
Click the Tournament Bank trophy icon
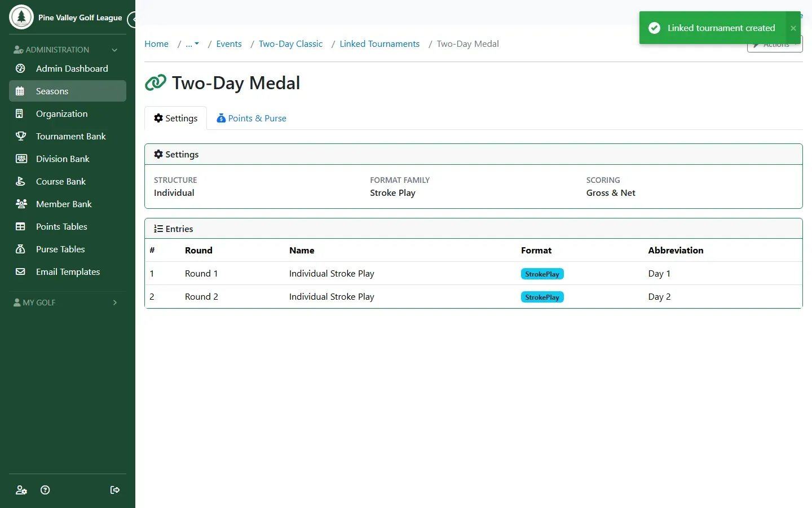coord(20,136)
